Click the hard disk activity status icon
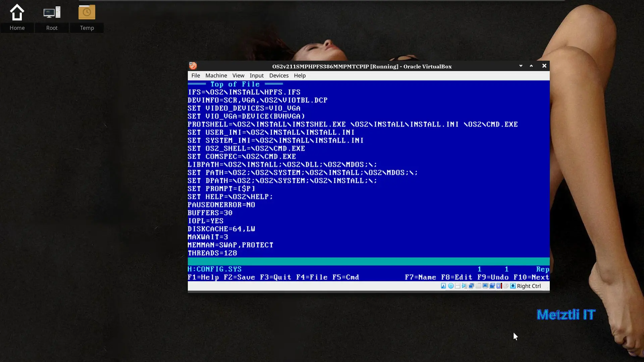This screenshot has width=644, height=362. [x=443, y=286]
